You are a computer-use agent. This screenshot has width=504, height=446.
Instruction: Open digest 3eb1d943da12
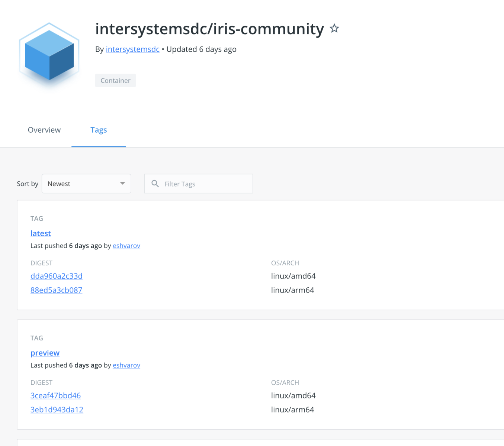tap(57, 410)
